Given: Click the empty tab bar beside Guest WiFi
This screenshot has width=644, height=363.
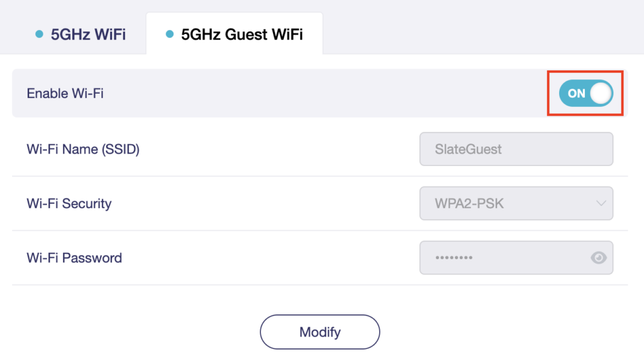Looking at the screenshot, I should click(x=483, y=27).
